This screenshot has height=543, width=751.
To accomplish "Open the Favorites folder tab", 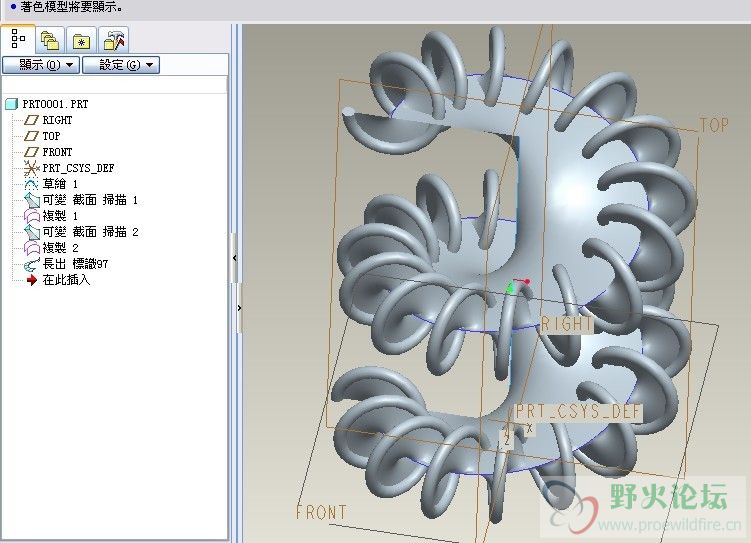I will [81, 40].
